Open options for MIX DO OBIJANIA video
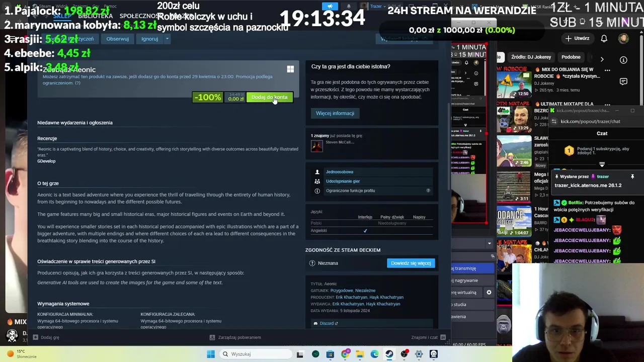This screenshot has height=362, width=644. point(607,70)
